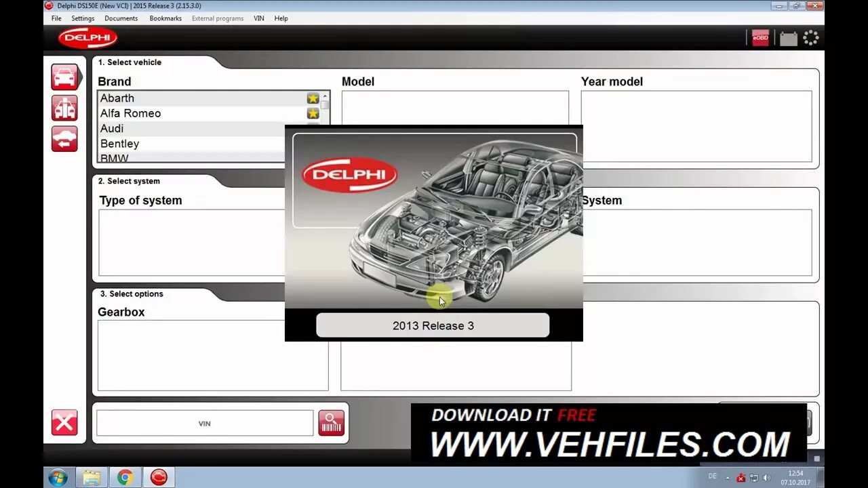
Task: Open the vehicle selection icon in sidebar
Action: (64, 77)
